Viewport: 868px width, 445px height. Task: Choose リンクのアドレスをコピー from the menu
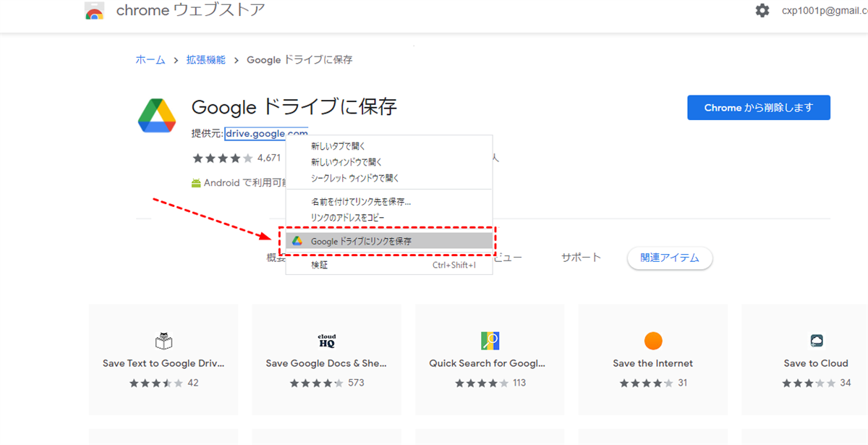389,218
